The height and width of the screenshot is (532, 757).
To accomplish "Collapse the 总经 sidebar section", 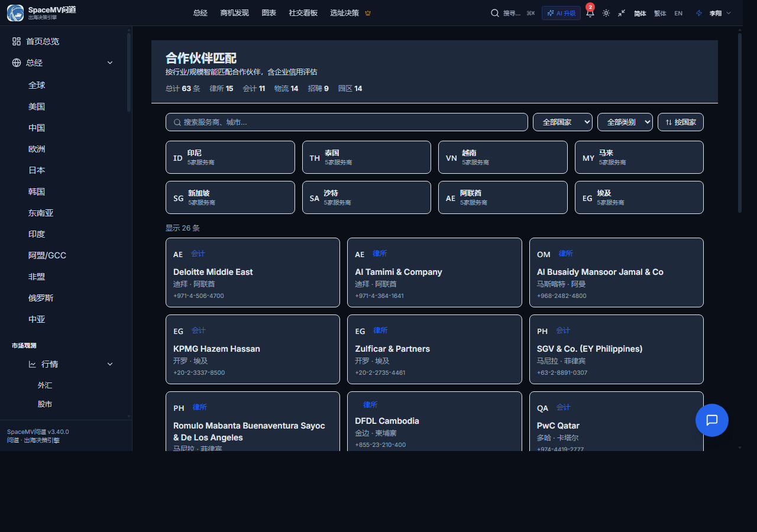I will click(110, 63).
